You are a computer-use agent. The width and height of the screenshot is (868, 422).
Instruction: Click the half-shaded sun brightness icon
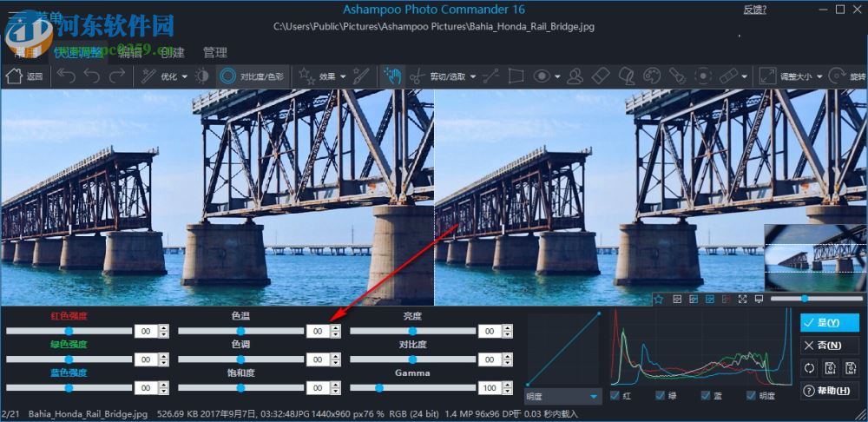tap(202, 76)
